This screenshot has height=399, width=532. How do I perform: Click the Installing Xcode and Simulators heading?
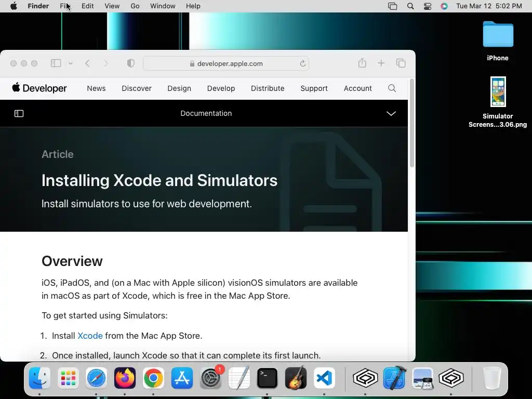coord(159,180)
